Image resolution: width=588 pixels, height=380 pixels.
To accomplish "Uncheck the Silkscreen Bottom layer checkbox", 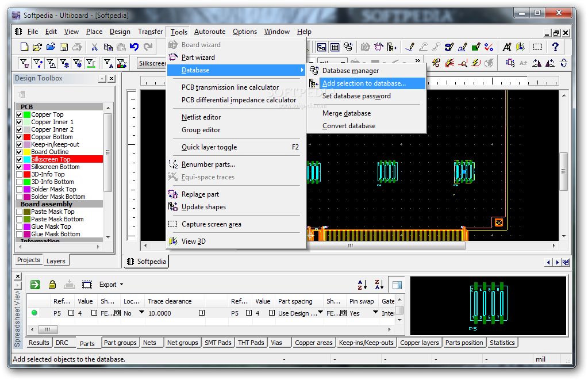I will click(x=19, y=167).
